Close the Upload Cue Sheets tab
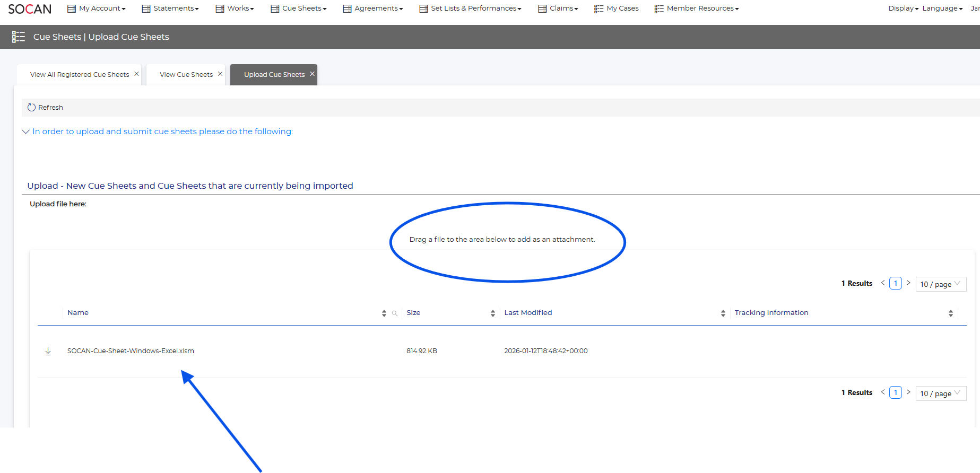Viewport: 980px width, 473px height. pyautogui.click(x=313, y=74)
